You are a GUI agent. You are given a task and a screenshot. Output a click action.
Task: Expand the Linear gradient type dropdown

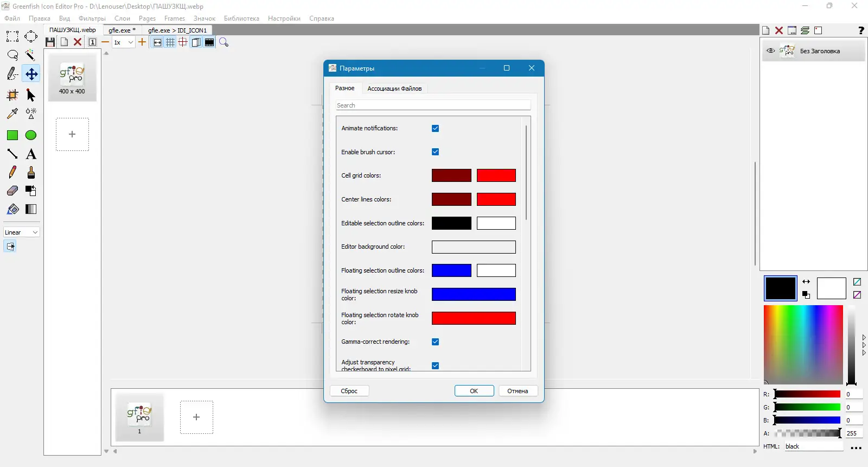pyautogui.click(x=22, y=232)
